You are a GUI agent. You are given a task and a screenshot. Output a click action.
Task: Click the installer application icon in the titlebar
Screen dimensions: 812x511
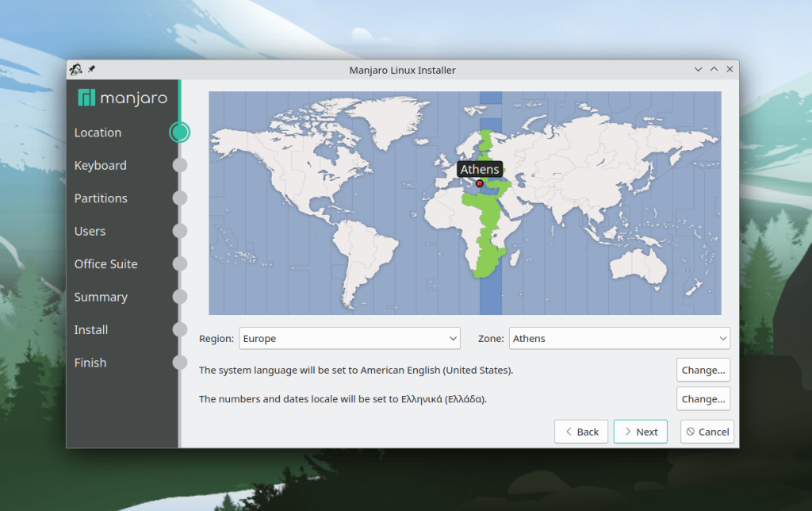75,69
